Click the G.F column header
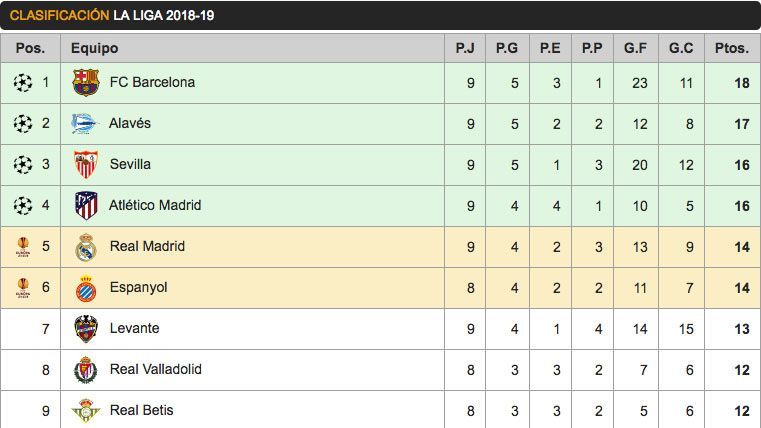Screen dimensions: 761x428 click(x=635, y=47)
